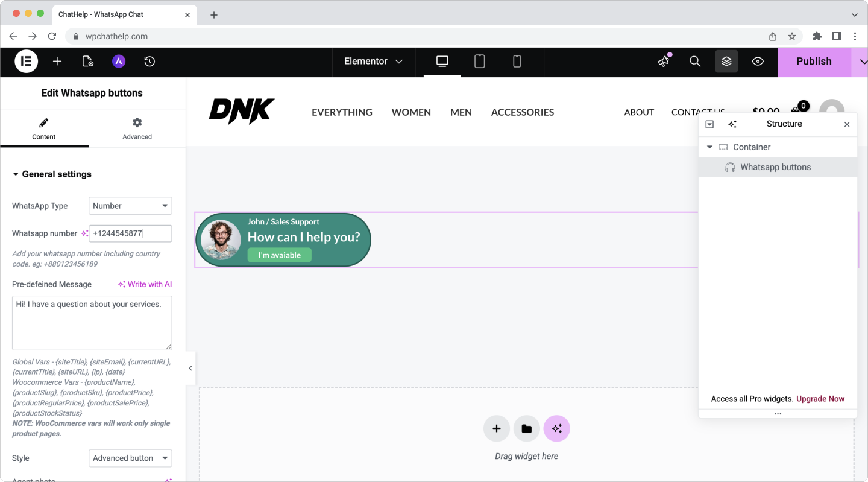The width and height of the screenshot is (868, 482).
Task: Open a new browser tab
Action: click(x=214, y=15)
